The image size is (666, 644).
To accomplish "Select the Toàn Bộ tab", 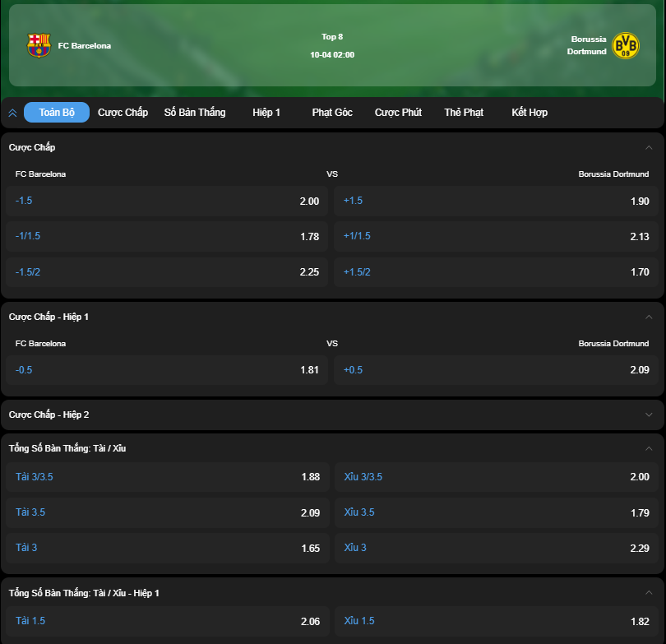I will tap(57, 112).
